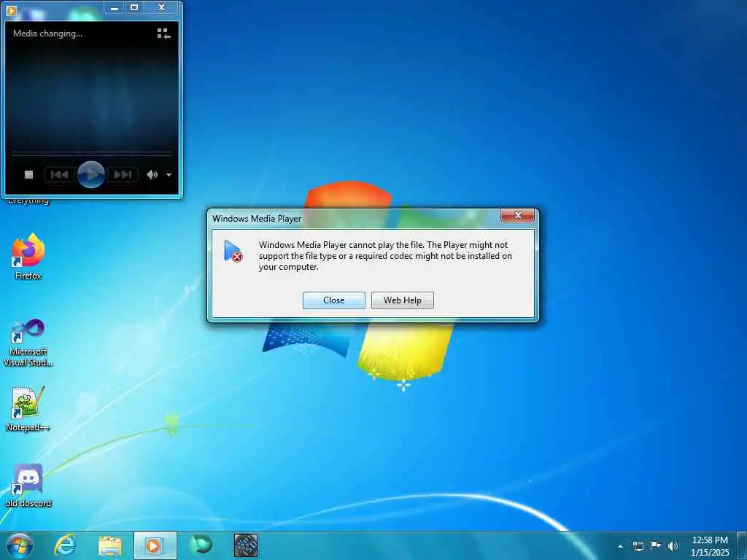Viewport: 747px width, 560px height.
Task: Click the Show desktop strip
Action: pos(742,545)
